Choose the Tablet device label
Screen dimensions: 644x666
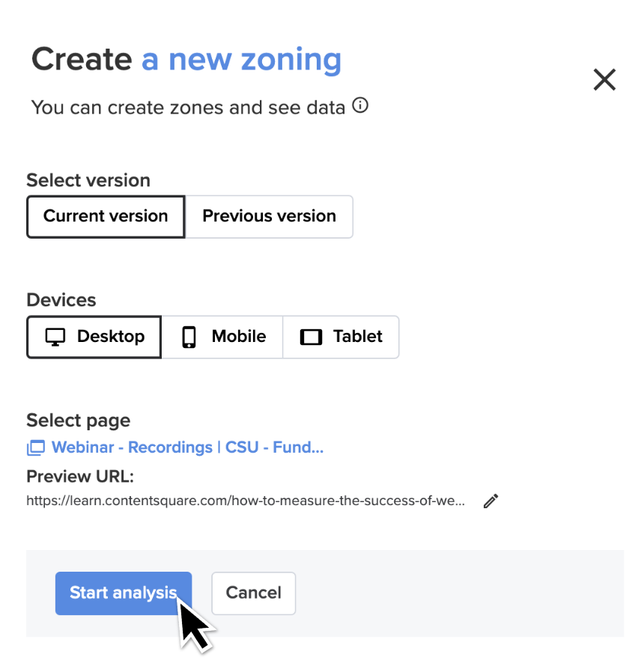[357, 337]
